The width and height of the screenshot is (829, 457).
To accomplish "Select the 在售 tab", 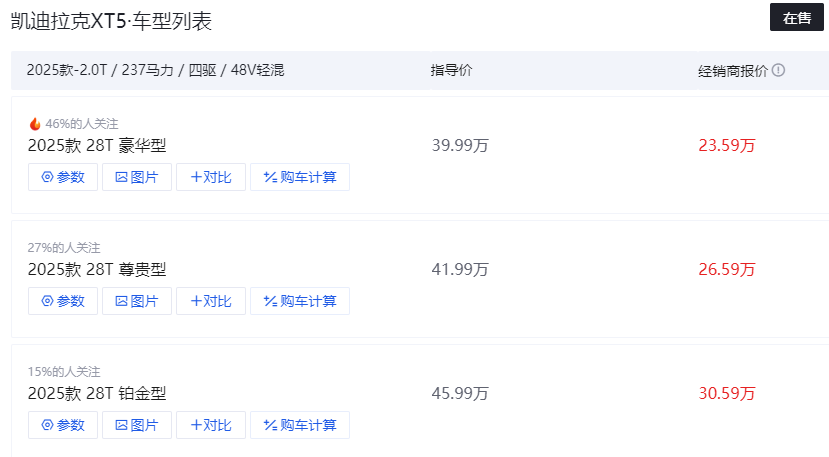I will 796,18.
